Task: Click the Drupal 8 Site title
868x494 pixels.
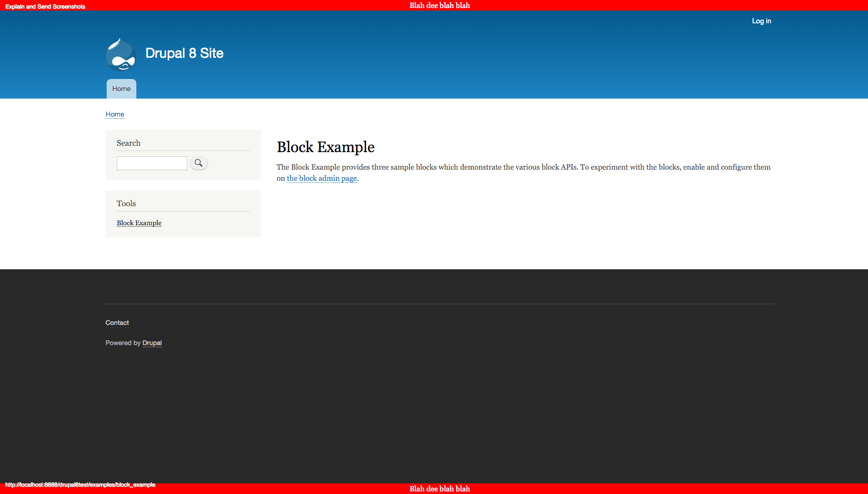Action: (x=185, y=53)
